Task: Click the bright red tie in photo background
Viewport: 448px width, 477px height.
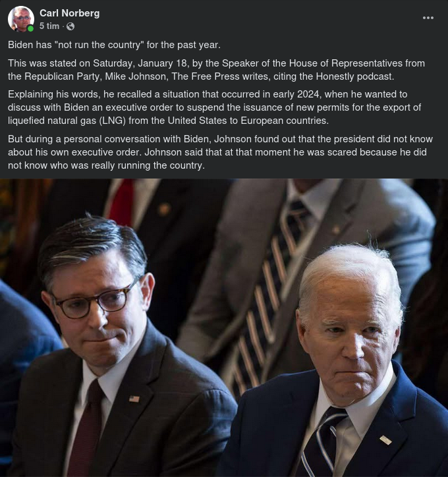Action: (122, 202)
